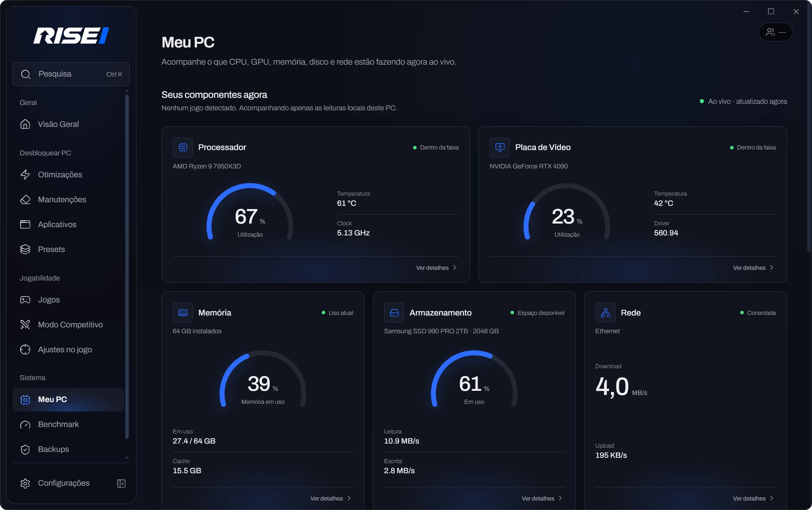Click the RISE logo
Viewport: 812px width, 510px height.
(71, 36)
